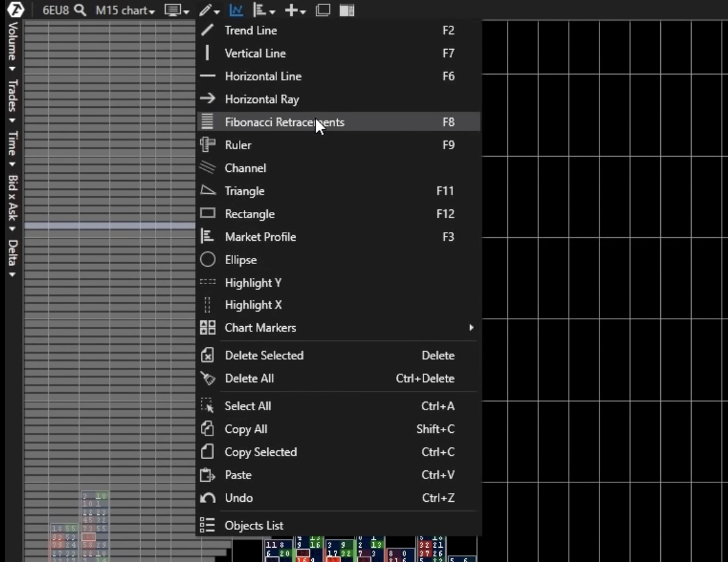The image size is (728, 562).
Task: Select the Trend Line drawing tool
Action: 338,30
